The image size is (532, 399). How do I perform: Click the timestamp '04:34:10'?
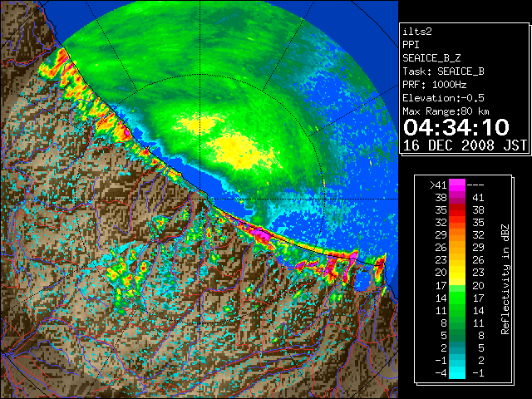coord(456,127)
